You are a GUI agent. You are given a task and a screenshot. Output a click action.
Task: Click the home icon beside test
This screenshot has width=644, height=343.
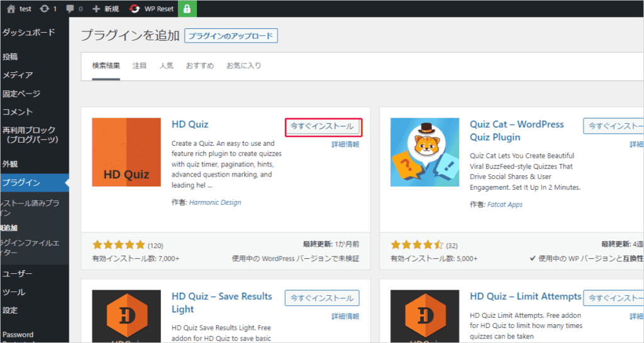[x=11, y=9]
